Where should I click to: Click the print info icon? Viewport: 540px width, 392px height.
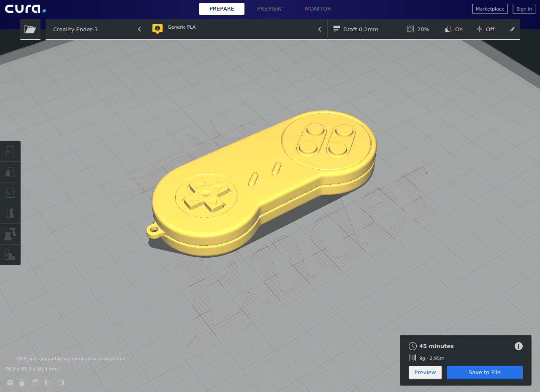(518, 346)
